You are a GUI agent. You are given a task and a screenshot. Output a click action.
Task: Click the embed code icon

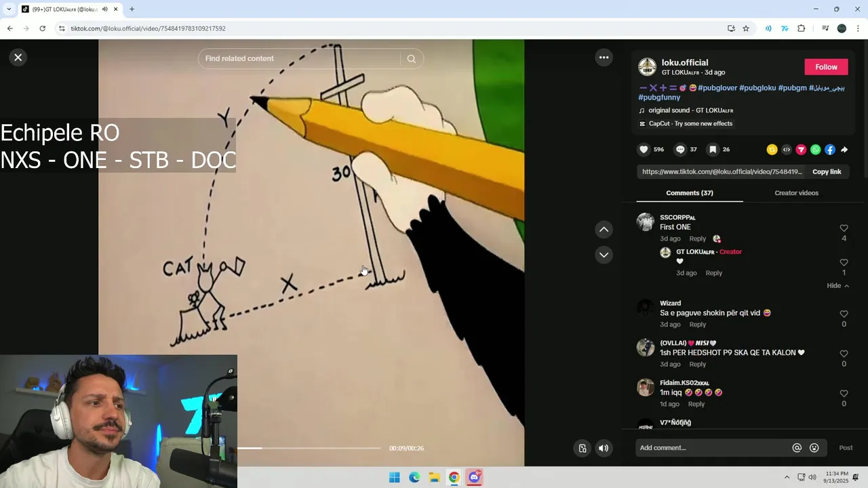coord(787,150)
